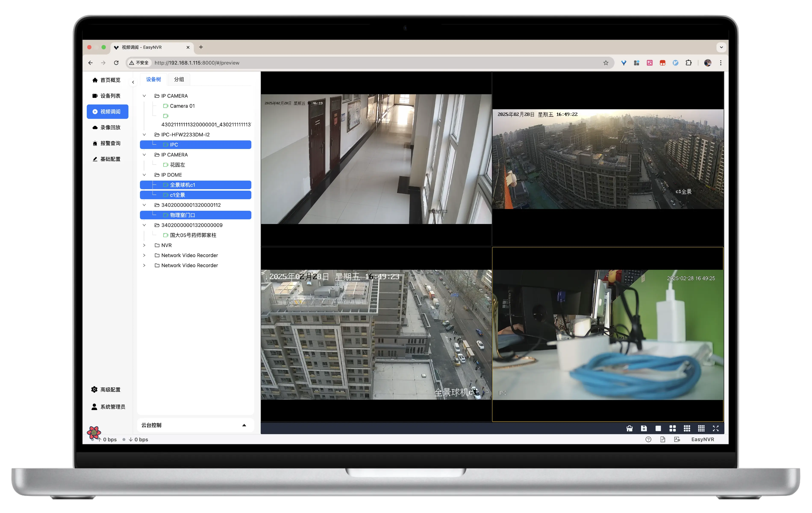
Task: Select the 设备树 tab
Action: [153, 79]
